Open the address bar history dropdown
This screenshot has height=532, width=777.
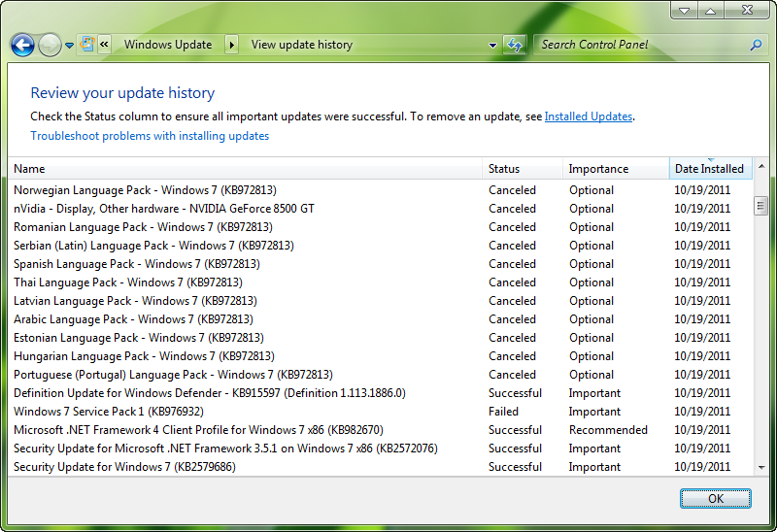pos(492,45)
